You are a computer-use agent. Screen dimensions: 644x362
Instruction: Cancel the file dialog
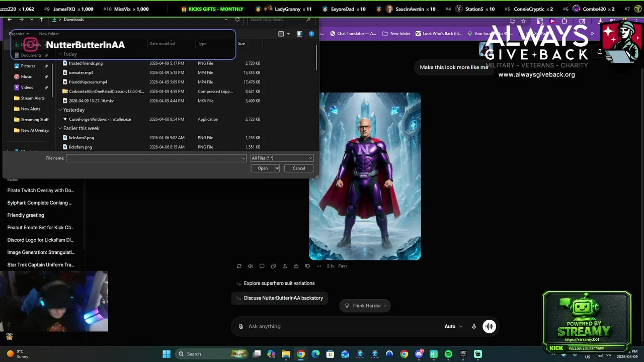pyautogui.click(x=299, y=168)
